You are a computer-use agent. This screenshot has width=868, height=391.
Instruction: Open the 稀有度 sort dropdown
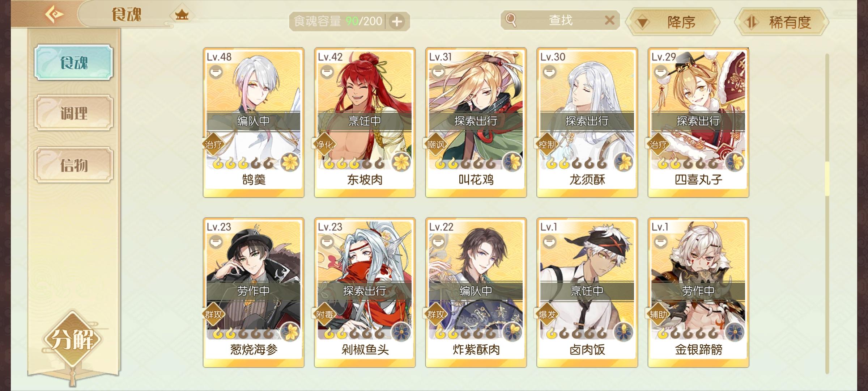pyautogui.click(x=782, y=22)
